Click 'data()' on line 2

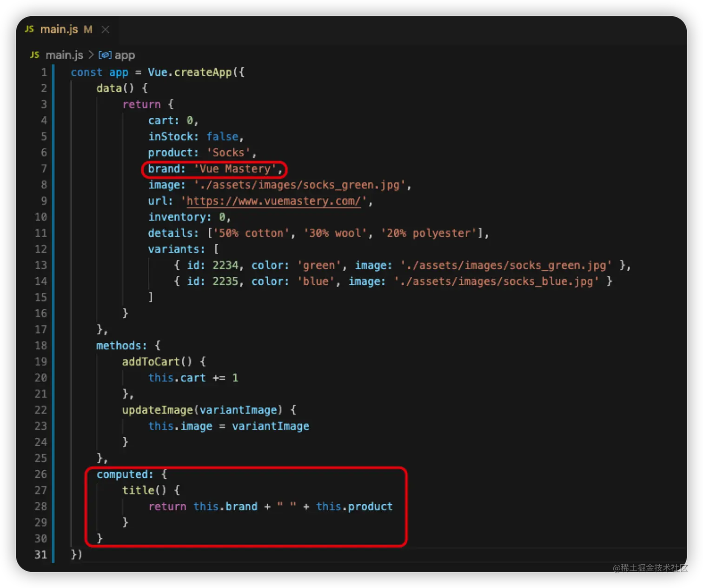(x=115, y=88)
